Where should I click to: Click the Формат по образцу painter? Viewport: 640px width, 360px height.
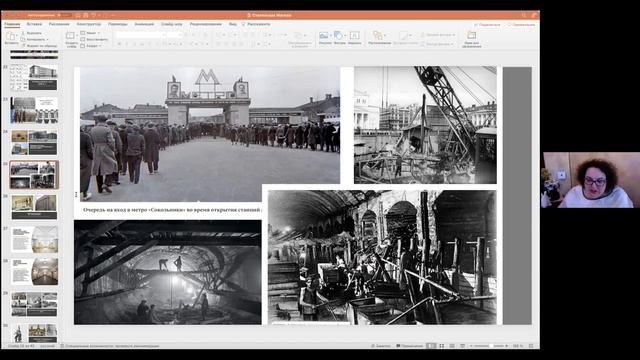39,46
